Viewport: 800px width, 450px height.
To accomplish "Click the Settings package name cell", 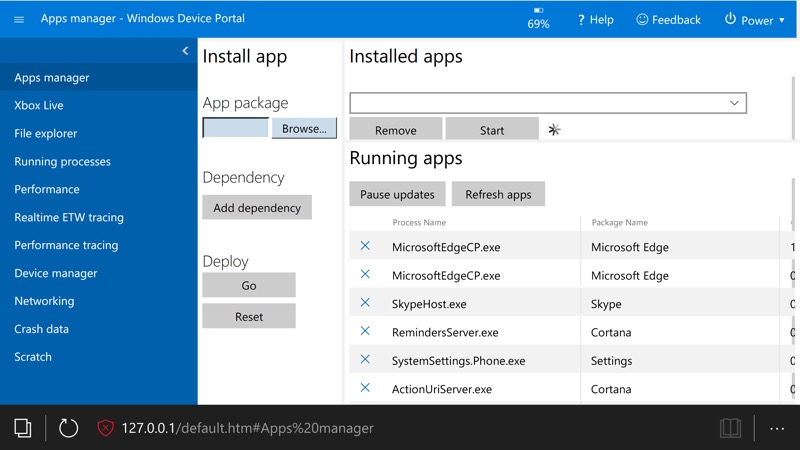I will coord(611,361).
